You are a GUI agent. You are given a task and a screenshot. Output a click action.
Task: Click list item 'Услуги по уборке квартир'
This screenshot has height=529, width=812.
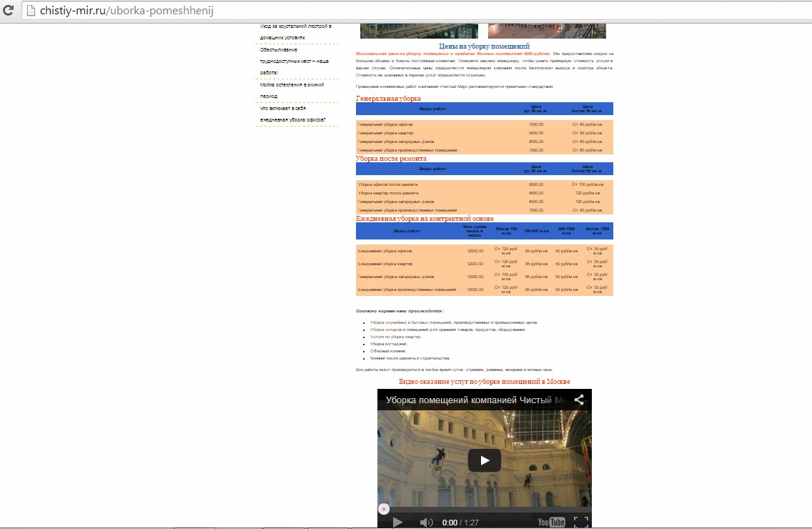click(x=396, y=337)
